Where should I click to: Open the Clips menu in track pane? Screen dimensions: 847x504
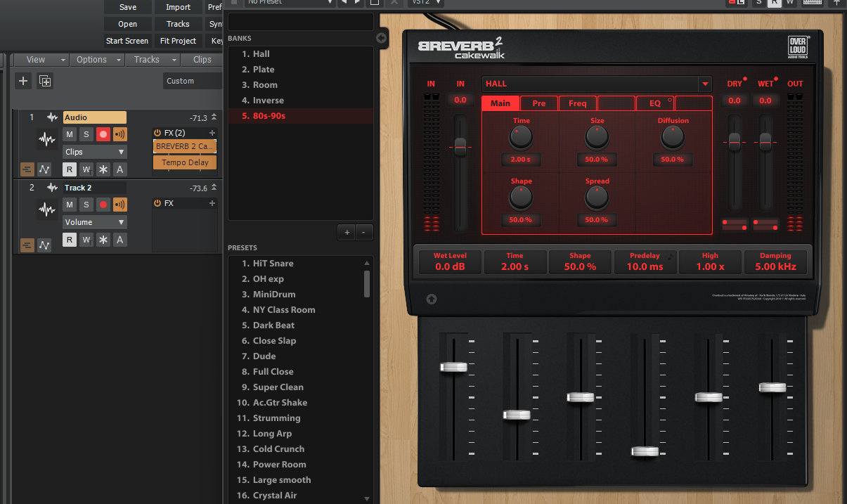(202, 60)
